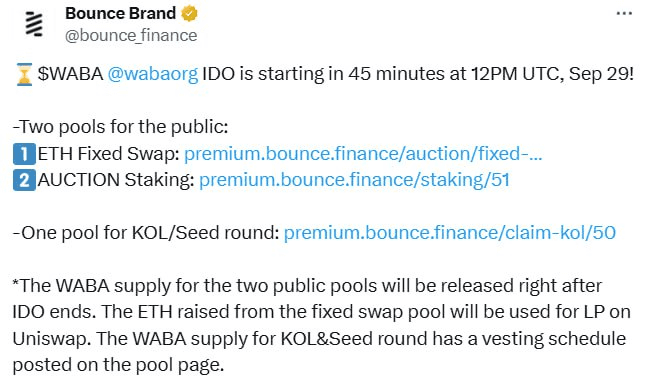The width and height of the screenshot is (646, 378).
Task: Click the "ETH Fixed Swap:" label
Action: coord(109,154)
